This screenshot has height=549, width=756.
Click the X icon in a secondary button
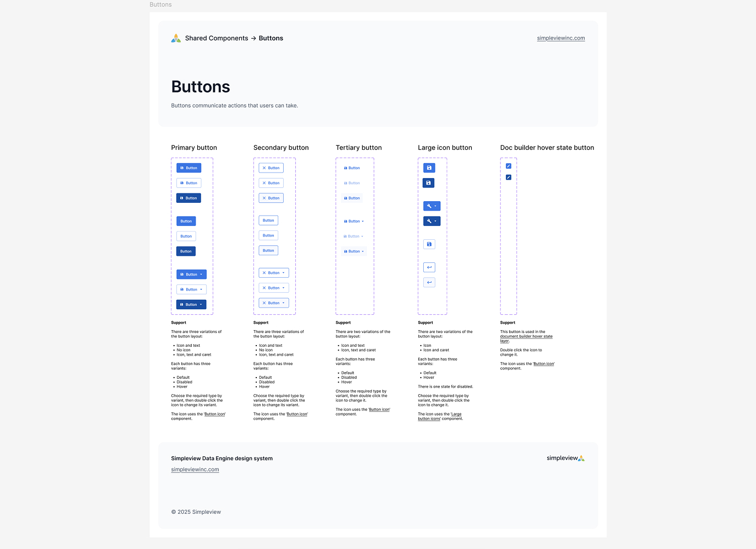click(264, 168)
